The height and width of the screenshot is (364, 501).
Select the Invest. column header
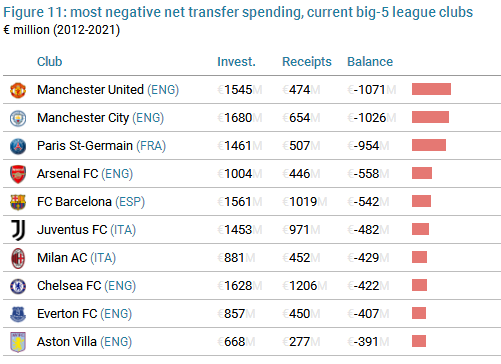click(236, 62)
